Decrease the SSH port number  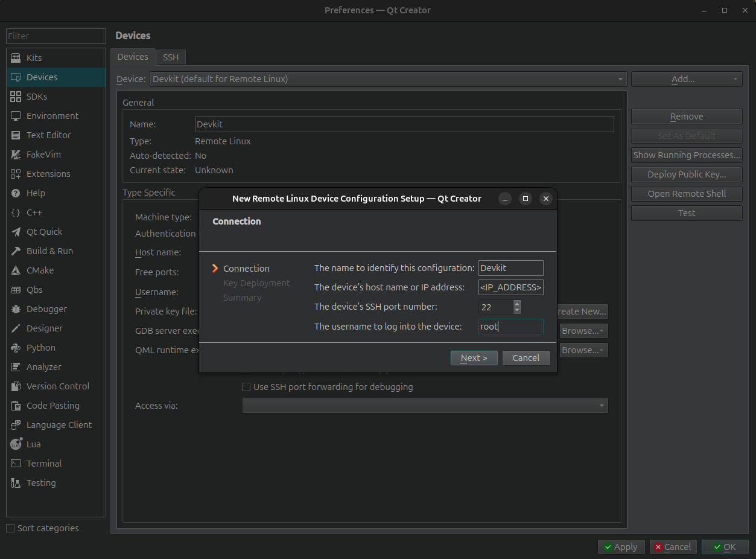coord(517,310)
